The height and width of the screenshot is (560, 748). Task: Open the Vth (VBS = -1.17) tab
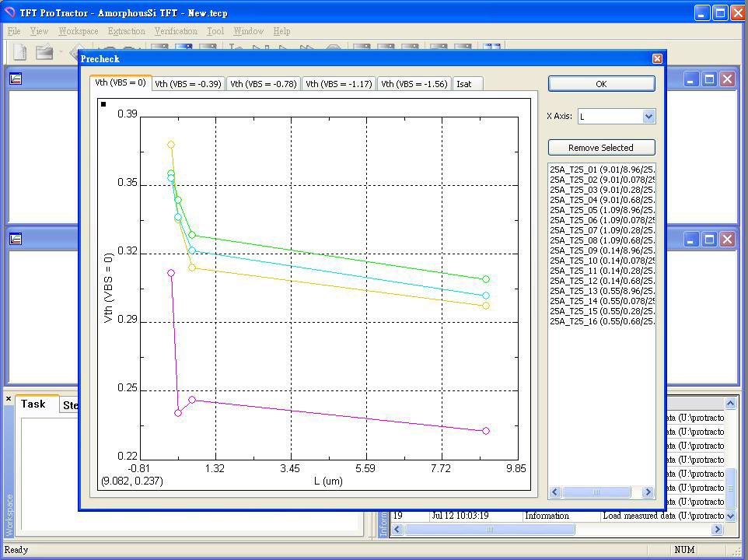pos(338,84)
